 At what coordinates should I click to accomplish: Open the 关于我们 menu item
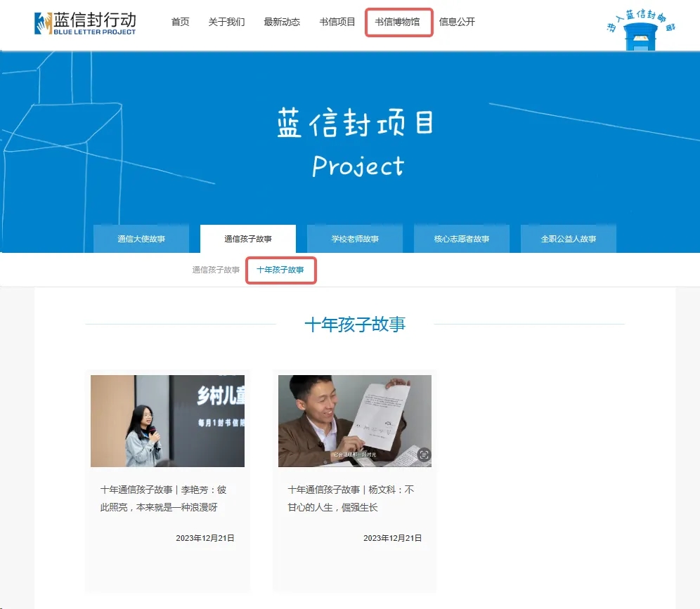(226, 22)
